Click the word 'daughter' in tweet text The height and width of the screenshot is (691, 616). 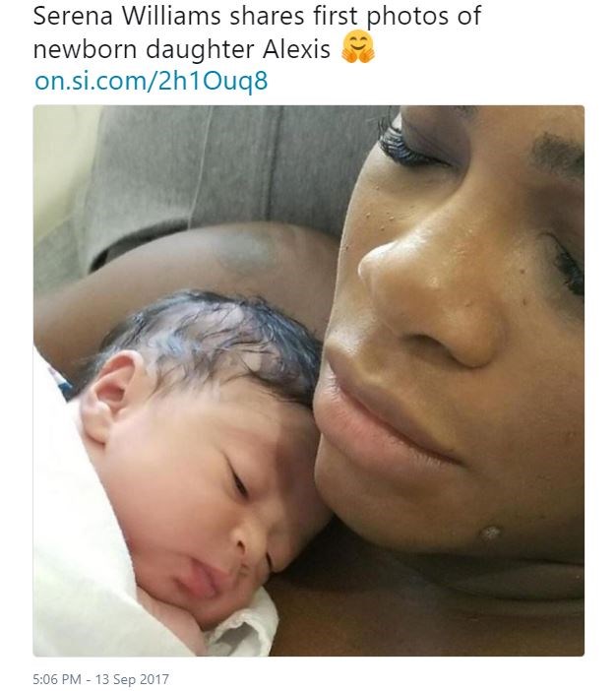pyautogui.click(x=200, y=50)
